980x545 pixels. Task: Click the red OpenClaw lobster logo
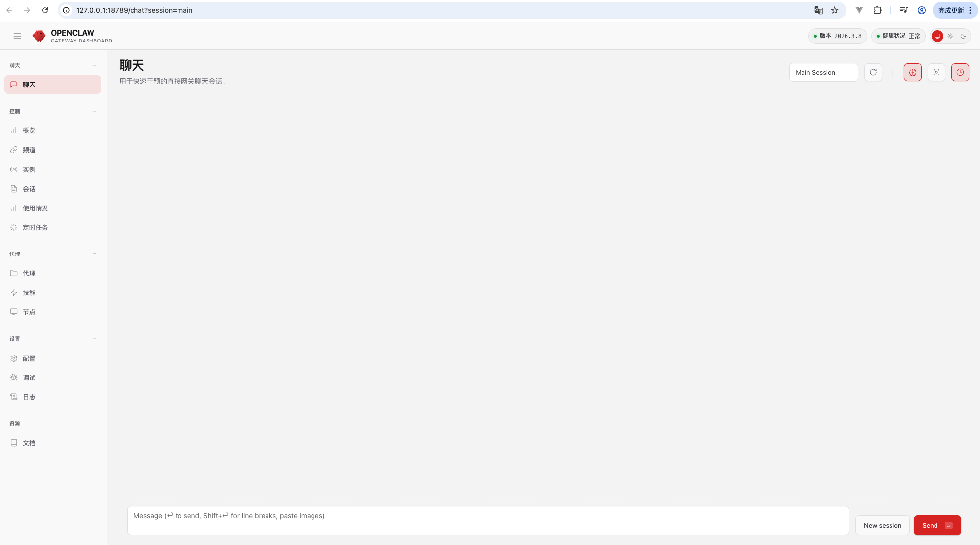click(x=39, y=36)
